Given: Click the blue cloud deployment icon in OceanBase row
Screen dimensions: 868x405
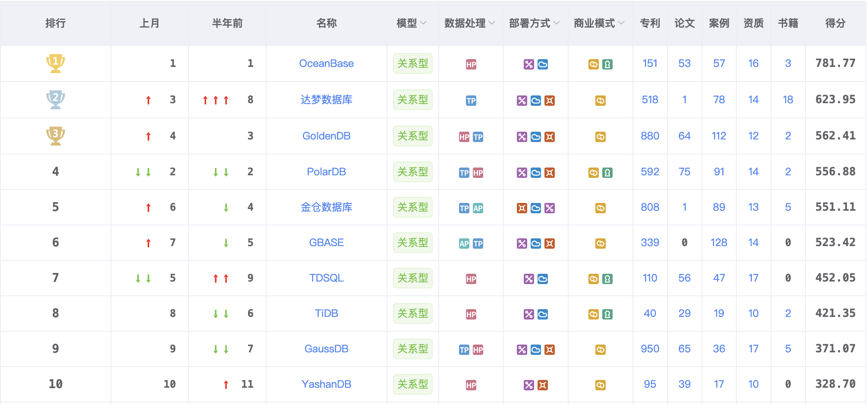Looking at the screenshot, I should tap(543, 63).
